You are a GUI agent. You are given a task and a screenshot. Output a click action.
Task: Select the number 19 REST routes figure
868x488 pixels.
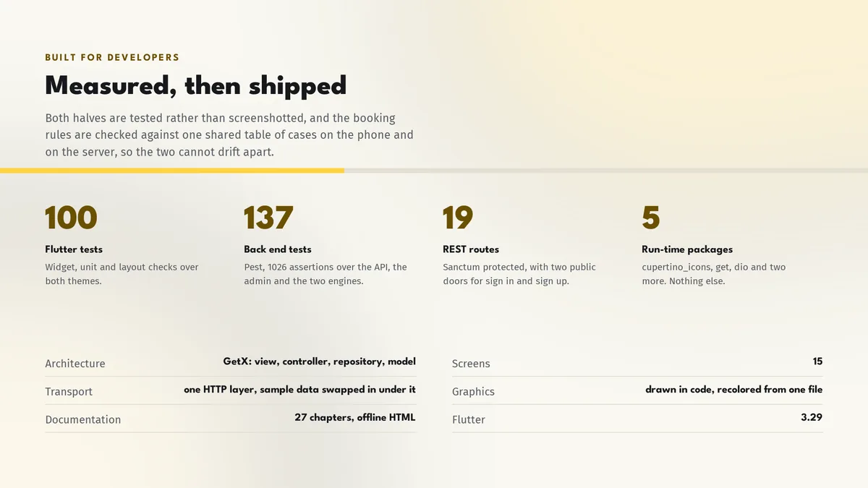point(458,218)
